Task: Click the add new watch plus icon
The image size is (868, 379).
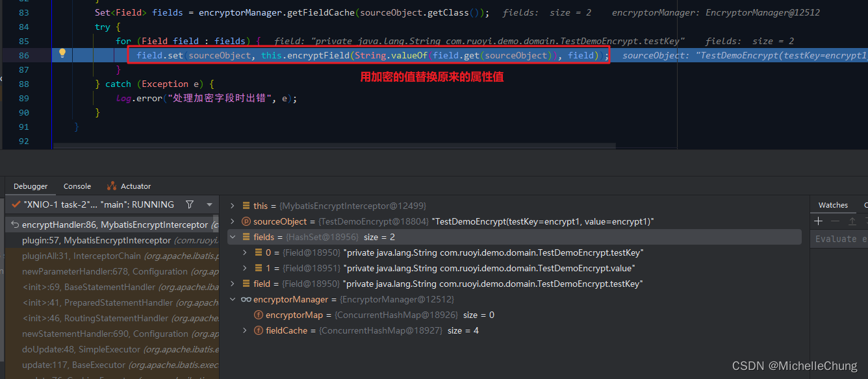Action: 819,221
